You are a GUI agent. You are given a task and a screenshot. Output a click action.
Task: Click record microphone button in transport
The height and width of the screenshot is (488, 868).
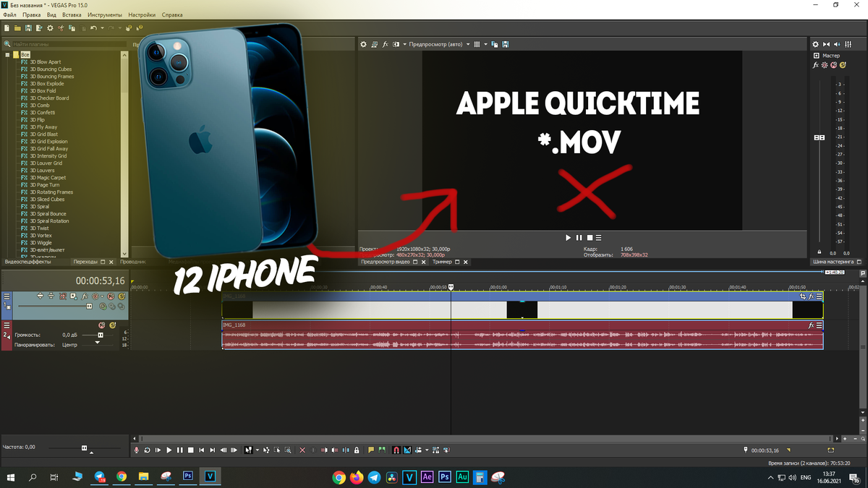(136, 450)
